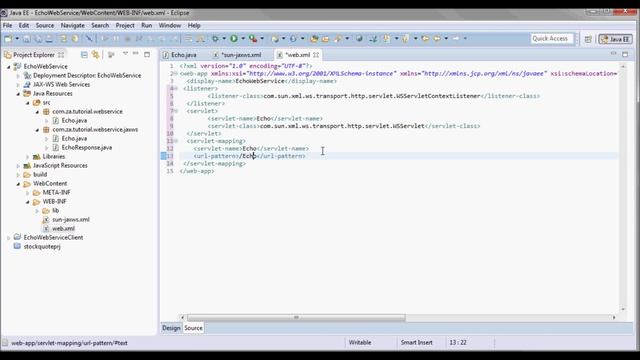The width and height of the screenshot is (640, 360).
Task: Toggle Link with Editor in Project Explorer
Action: [x=96, y=55]
